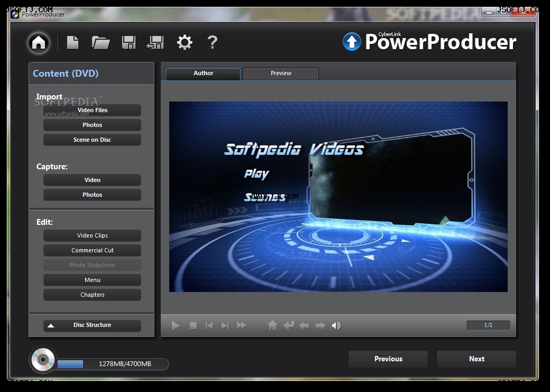Image resolution: width=550 pixels, height=392 pixels.
Task: Fast forward the preview
Action: [241, 326]
